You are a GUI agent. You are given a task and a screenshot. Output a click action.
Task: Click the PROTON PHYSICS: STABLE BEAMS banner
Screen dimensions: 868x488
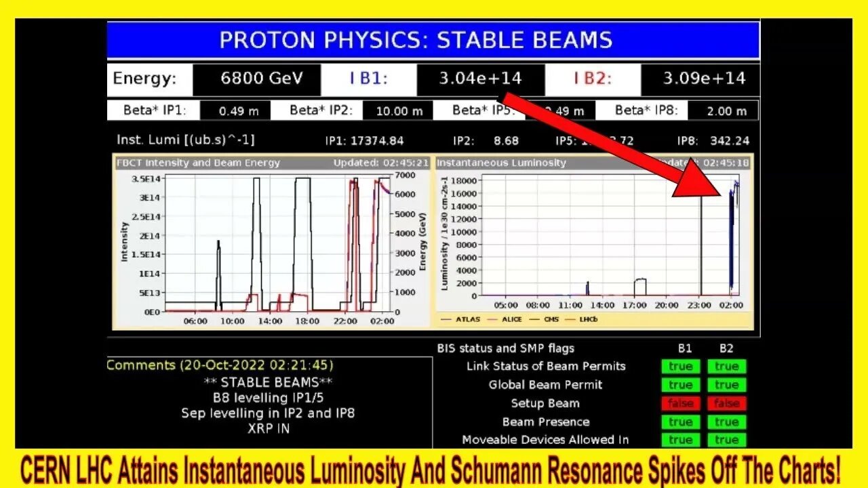pos(433,40)
